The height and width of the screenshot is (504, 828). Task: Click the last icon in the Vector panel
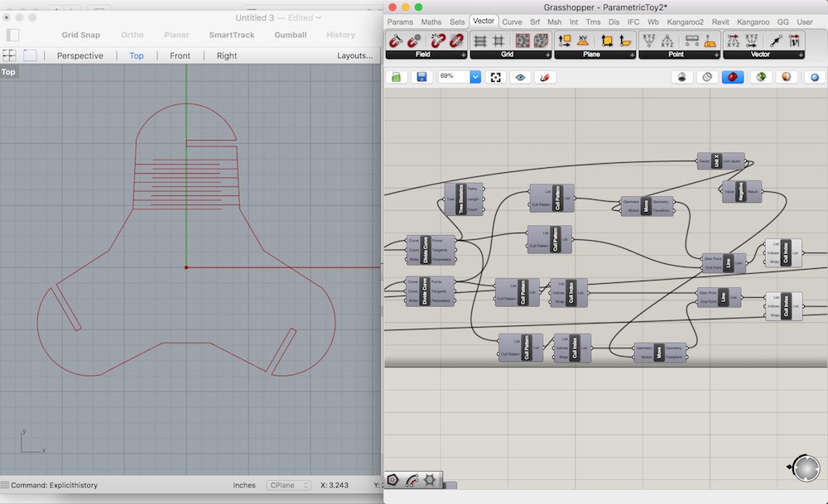click(x=794, y=41)
